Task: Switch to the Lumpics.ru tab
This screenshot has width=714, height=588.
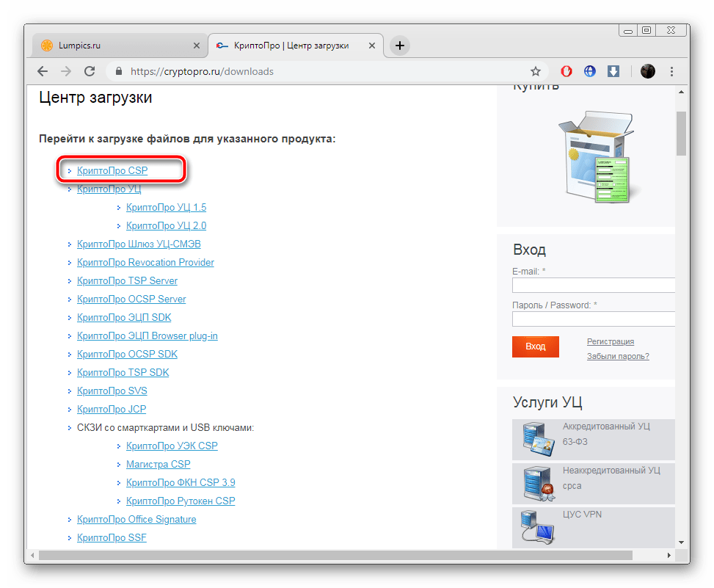Action: point(110,46)
